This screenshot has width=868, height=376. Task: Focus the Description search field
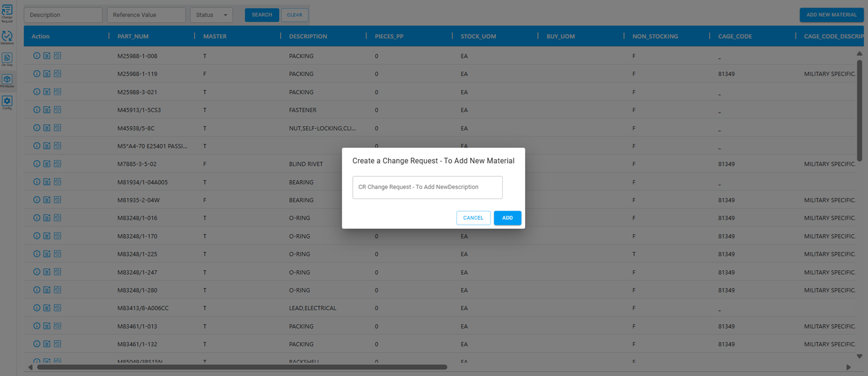point(63,15)
